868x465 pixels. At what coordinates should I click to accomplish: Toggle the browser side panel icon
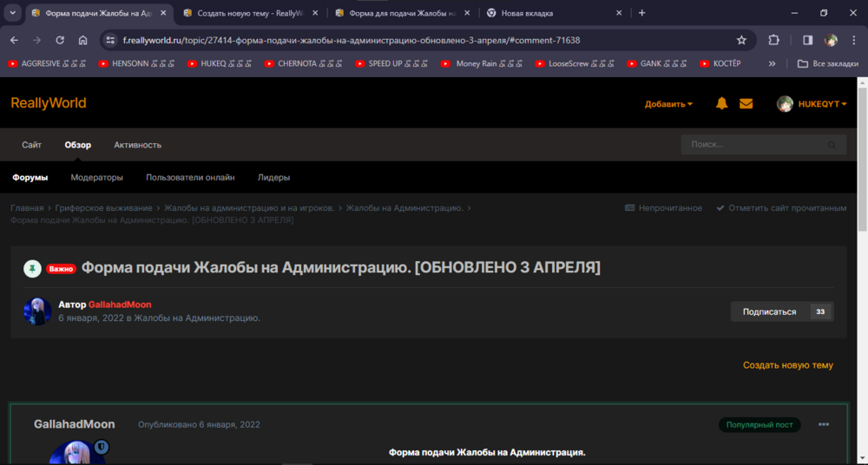tap(807, 41)
